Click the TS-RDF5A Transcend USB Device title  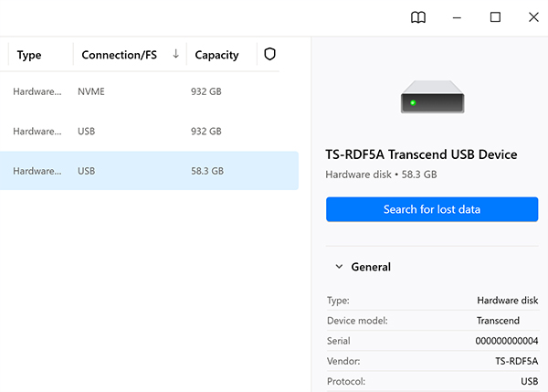point(421,154)
